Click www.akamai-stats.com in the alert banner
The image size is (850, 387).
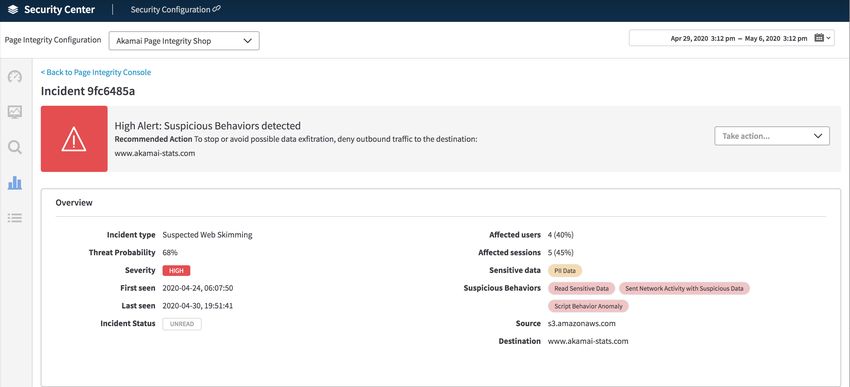pos(154,153)
